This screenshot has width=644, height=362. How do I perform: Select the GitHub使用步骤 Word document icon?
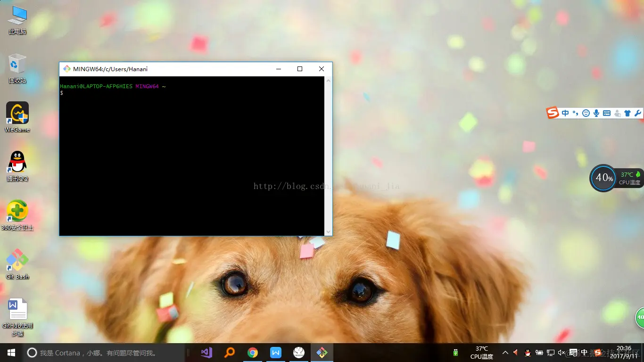(x=17, y=317)
